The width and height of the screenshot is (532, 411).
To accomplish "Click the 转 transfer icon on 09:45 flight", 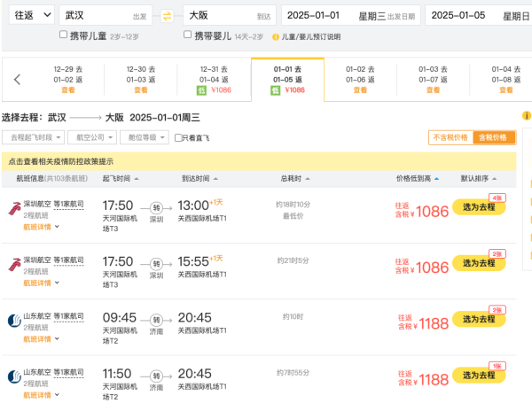I will (x=156, y=320).
